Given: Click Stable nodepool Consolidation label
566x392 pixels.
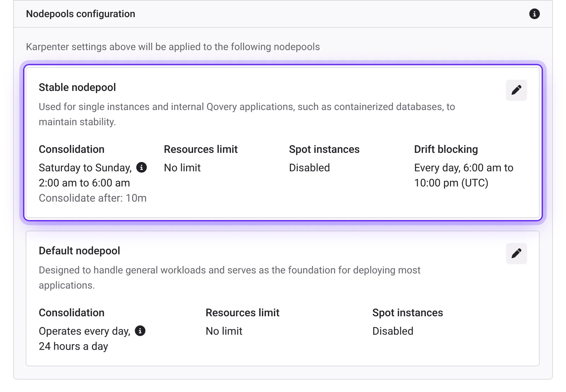Looking at the screenshot, I should tap(71, 149).
